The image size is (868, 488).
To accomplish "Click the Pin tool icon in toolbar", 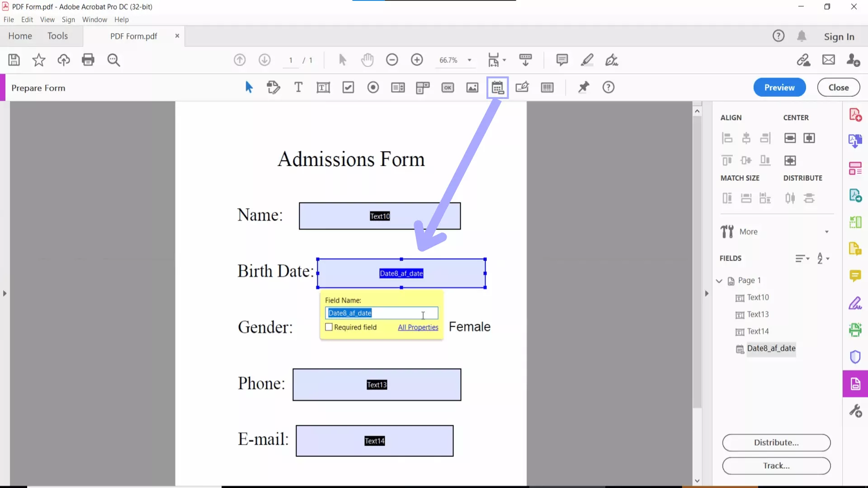I will coord(584,88).
